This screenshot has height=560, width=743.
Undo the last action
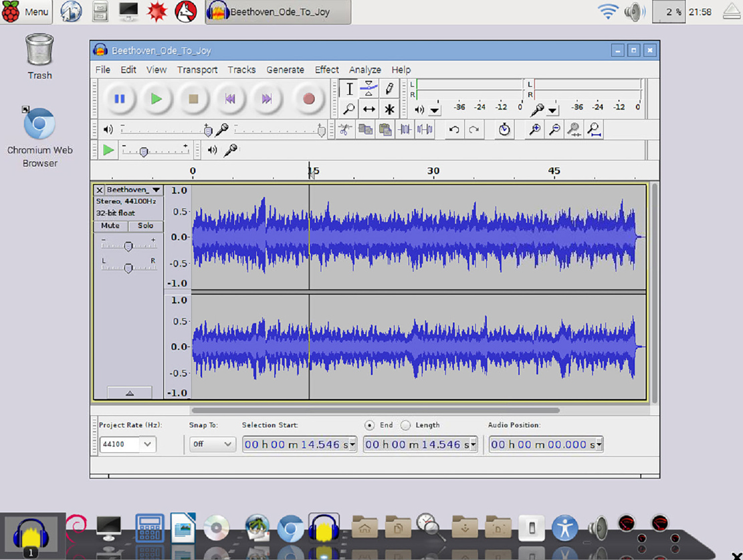(454, 129)
